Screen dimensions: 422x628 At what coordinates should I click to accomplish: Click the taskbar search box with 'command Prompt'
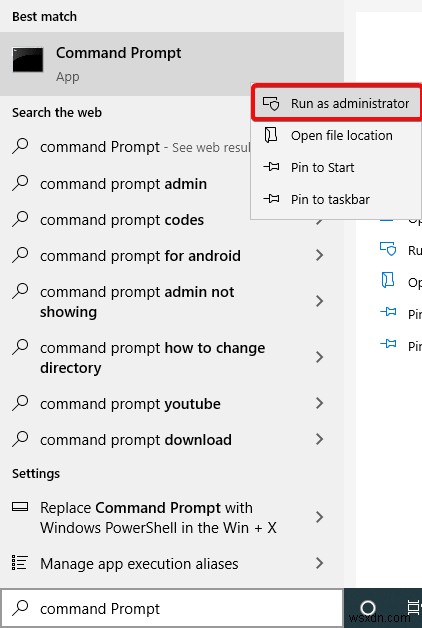[x=172, y=608]
